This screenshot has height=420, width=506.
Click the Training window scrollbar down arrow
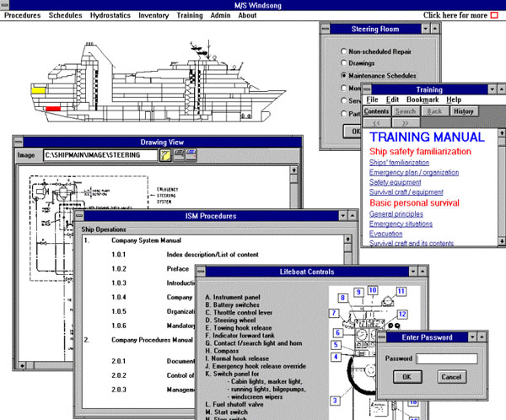click(x=502, y=241)
